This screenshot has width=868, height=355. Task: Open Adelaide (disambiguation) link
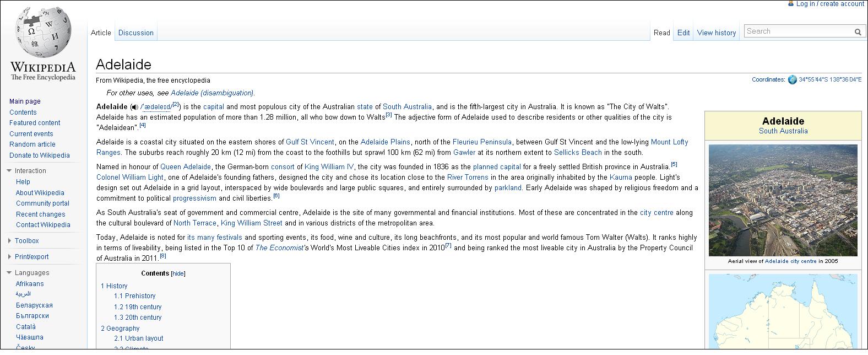(212, 93)
